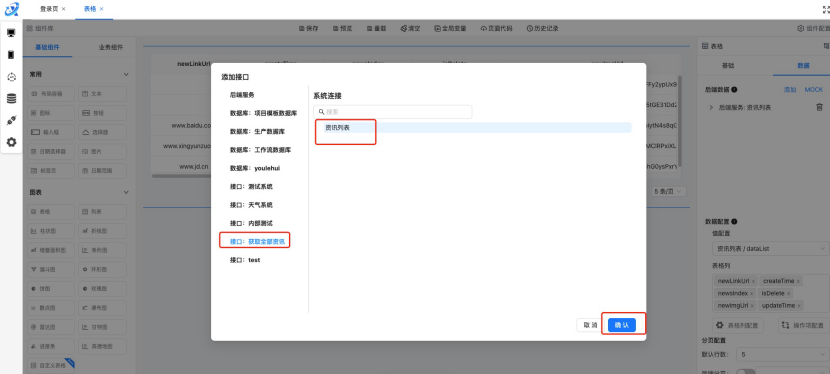830x374 pixels.
Task: Select the 自定义表格 component
Action: tap(51, 365)
